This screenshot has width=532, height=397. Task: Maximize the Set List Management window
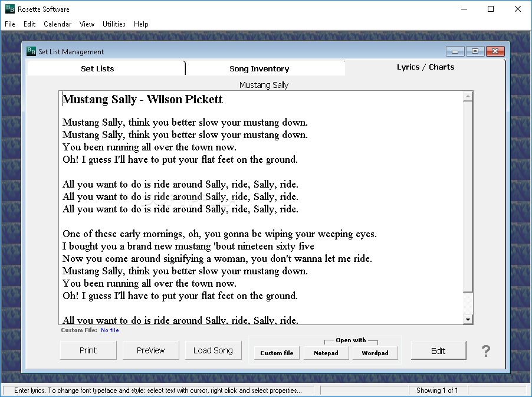475,51
